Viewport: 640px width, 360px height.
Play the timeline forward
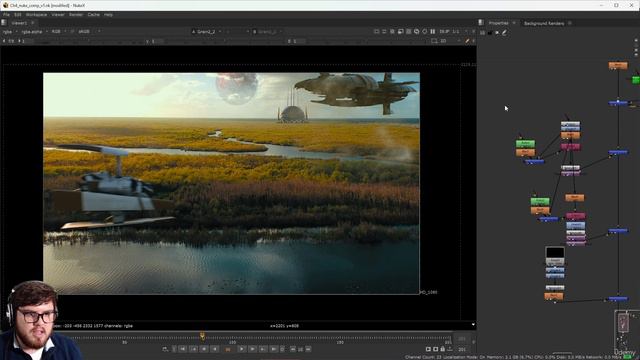(241, 349)
